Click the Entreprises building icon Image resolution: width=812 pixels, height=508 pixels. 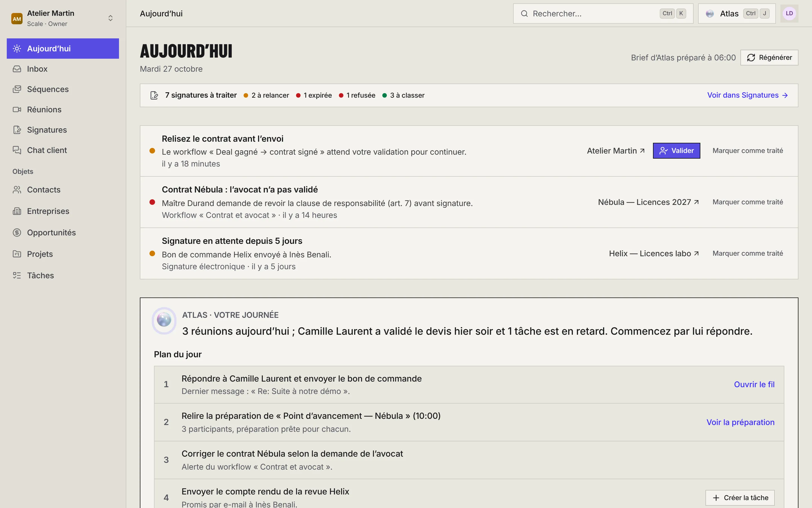click(17, 211)
